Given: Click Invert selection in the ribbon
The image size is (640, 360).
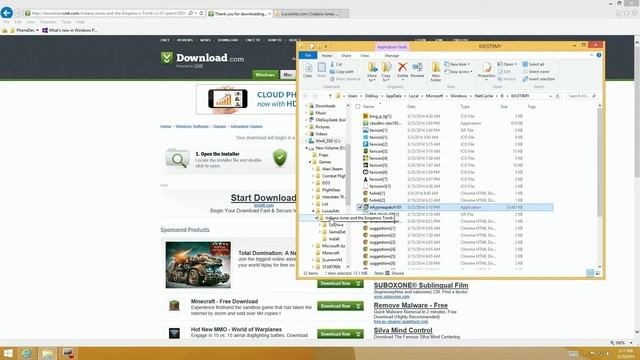Looking at the screenshot, I should pos(538,79).
